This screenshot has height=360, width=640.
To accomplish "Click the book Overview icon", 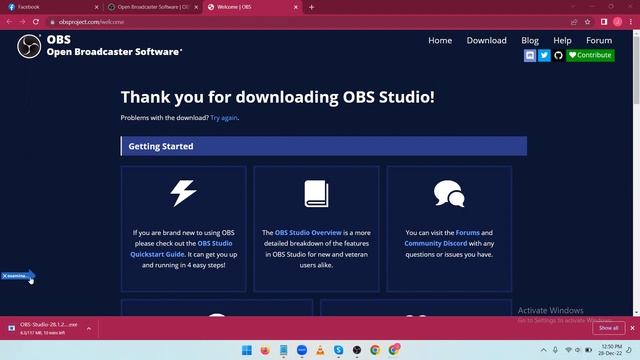I will [316, 193].
